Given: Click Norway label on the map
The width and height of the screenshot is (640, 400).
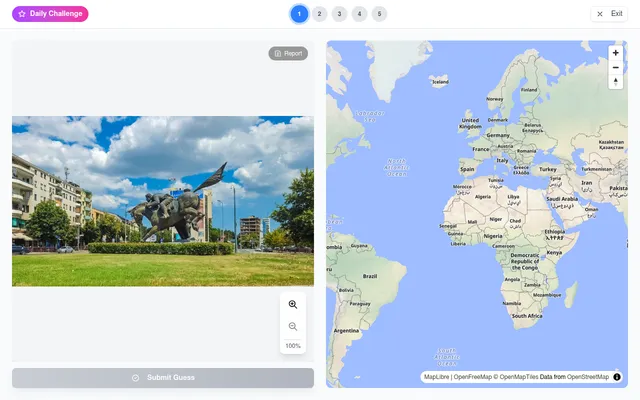Looking at the screenshot, I should (495, 99).
